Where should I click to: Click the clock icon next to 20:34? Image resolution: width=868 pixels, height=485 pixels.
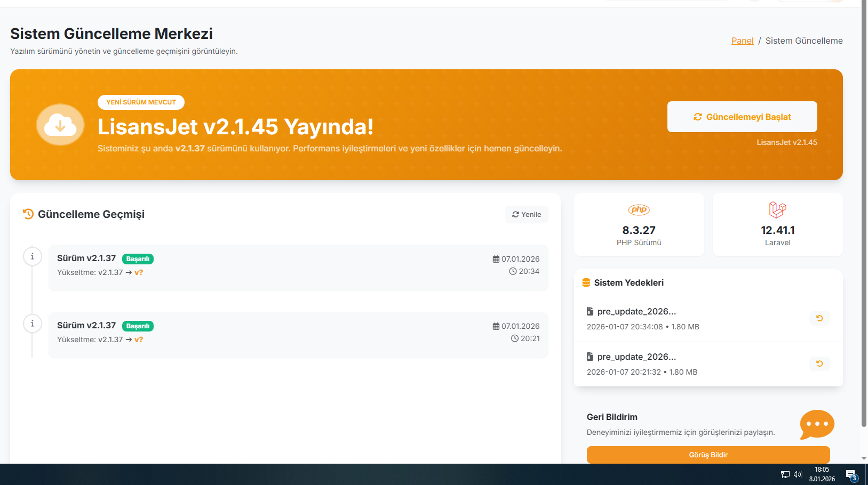coord(513,271)
